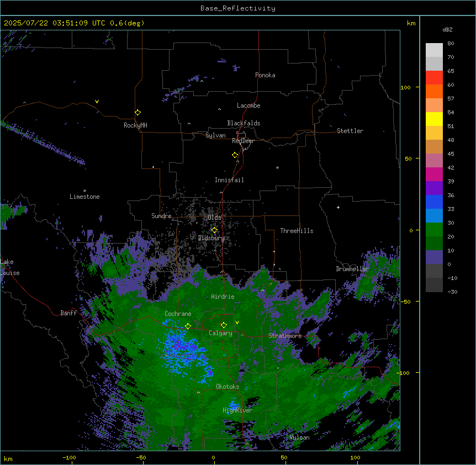This screenshot has width=476, height=465.
Task: Click the Blackfalds city label
Action: pyautogui.click(x=244, y=123)
